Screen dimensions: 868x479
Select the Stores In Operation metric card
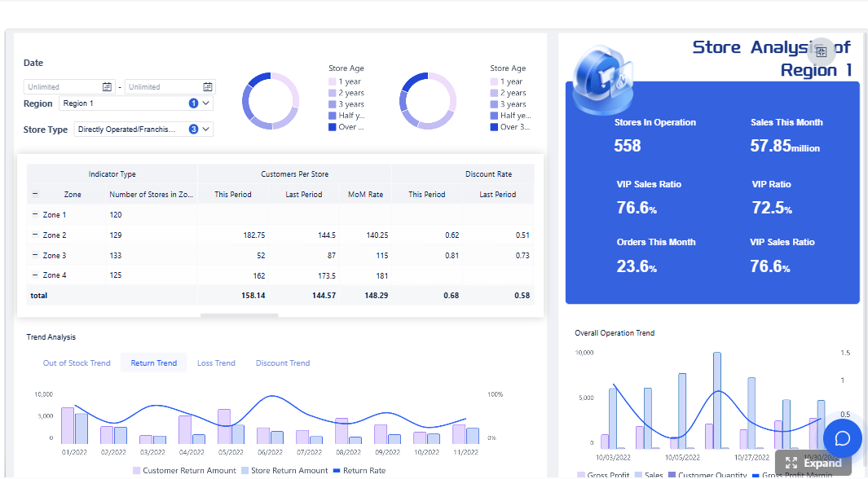(x=656, y=132)
